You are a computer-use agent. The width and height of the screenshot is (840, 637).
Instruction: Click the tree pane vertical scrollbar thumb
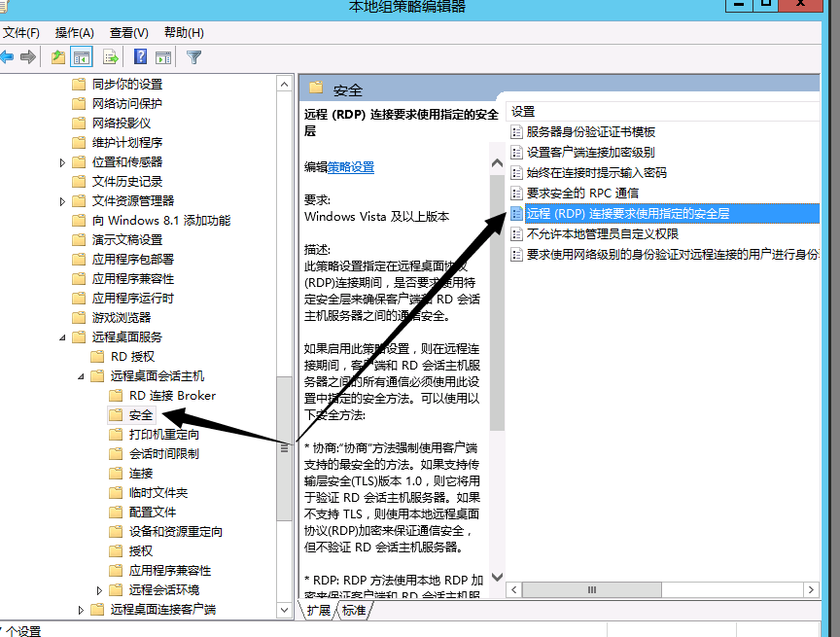pos(285,448)
